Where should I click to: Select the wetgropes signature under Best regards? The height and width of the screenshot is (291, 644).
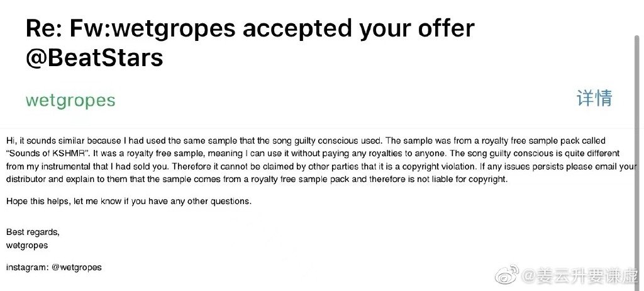point(27,245)
